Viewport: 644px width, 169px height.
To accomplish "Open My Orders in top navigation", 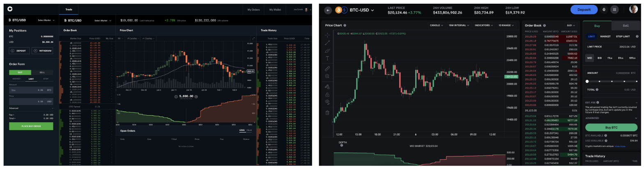I will pos(254,9).
